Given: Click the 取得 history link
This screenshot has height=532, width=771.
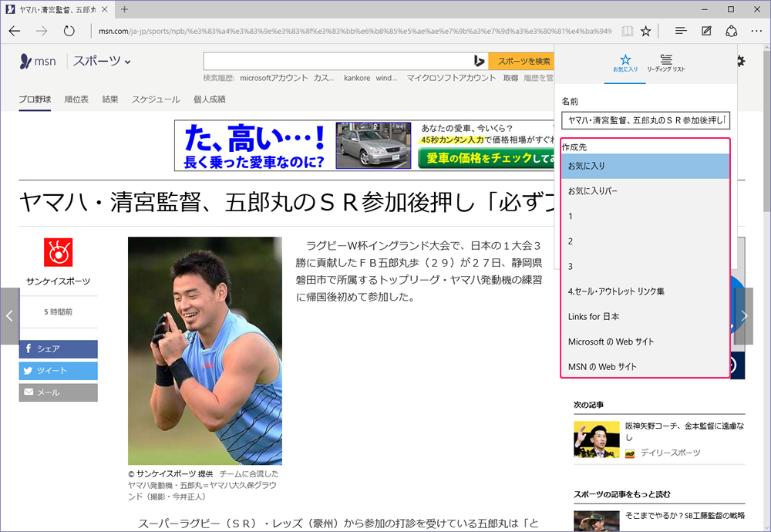Looking at the screenshot, I should point(511,78).
